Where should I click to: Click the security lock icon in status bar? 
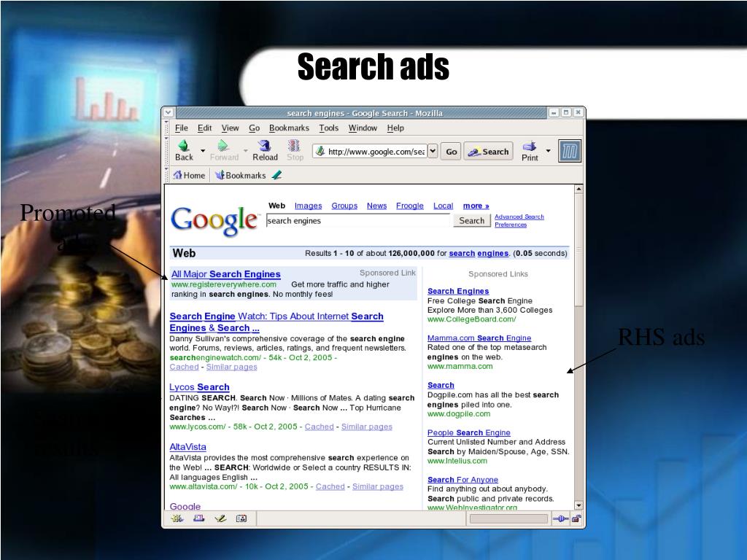[576, 518]
